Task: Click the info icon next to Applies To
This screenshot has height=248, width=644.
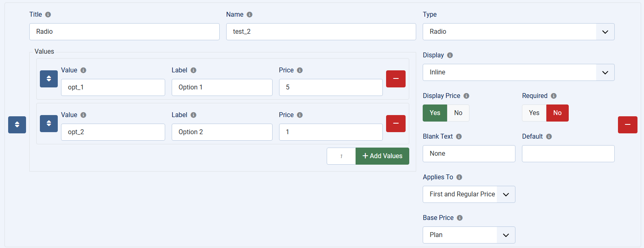Action: pos(459,177)
